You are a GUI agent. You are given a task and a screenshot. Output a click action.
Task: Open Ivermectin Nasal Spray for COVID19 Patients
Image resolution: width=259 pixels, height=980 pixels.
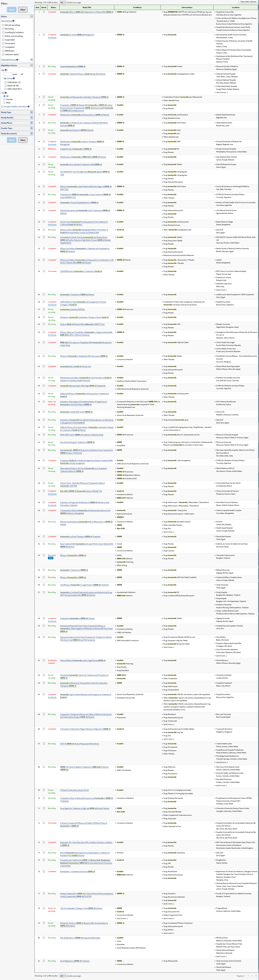point(77,130)
